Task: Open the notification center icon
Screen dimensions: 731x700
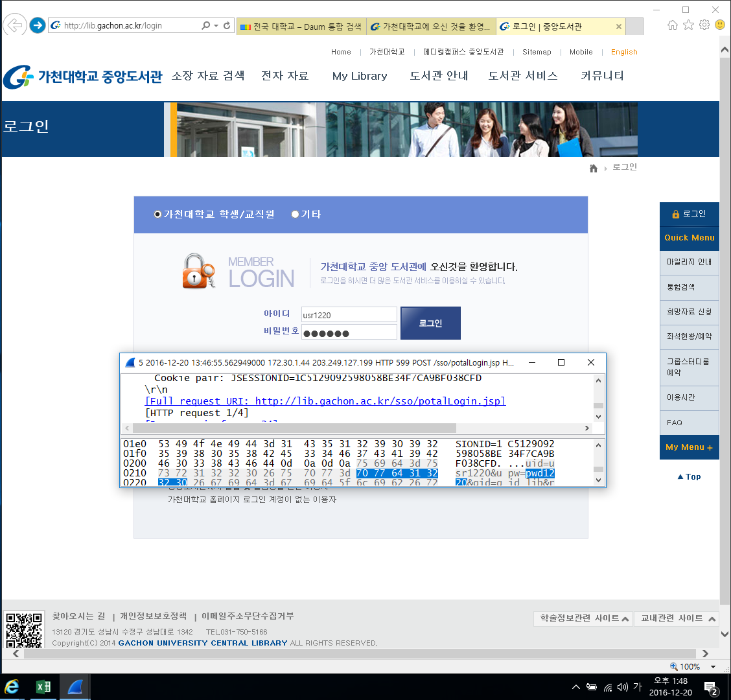Action: click(711, 687)
